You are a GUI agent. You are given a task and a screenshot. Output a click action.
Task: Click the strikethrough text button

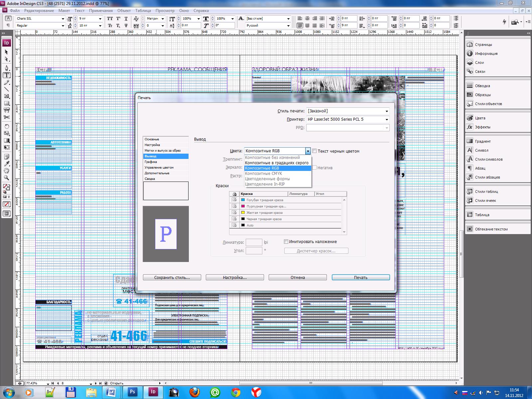[126, 26]
